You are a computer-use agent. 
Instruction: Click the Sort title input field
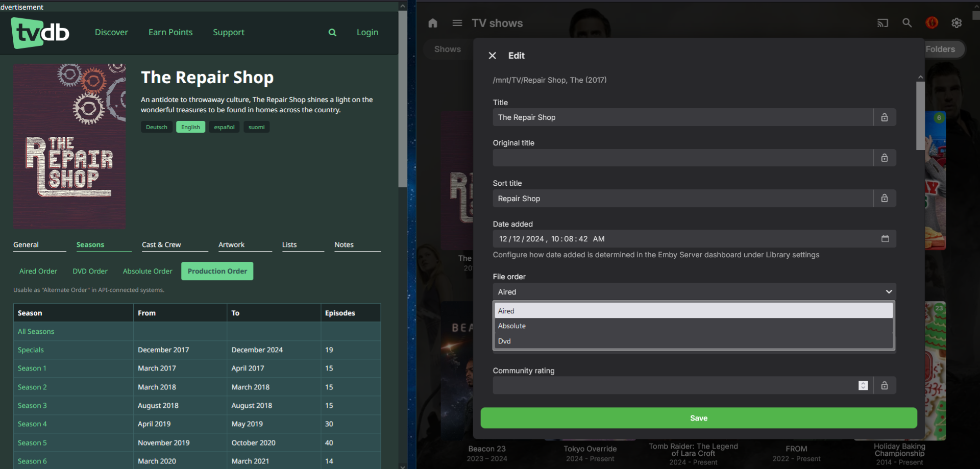682,199
